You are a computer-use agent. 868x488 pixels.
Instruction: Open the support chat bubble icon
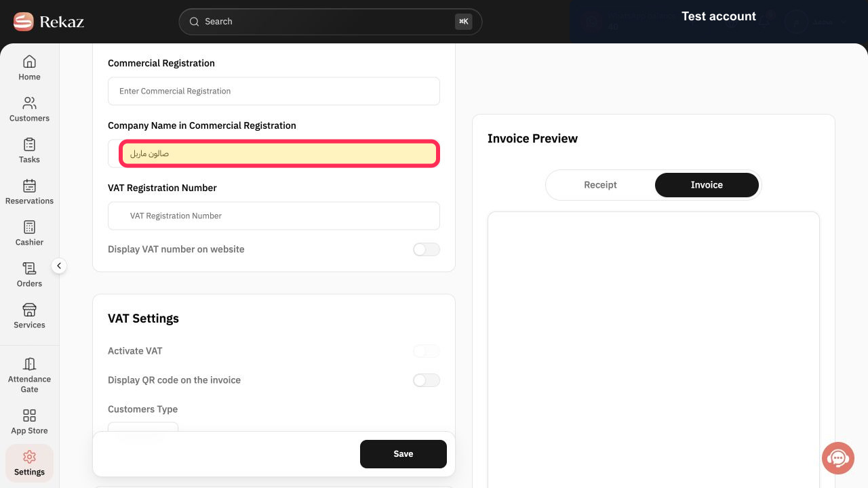click(x=838, y=458)
